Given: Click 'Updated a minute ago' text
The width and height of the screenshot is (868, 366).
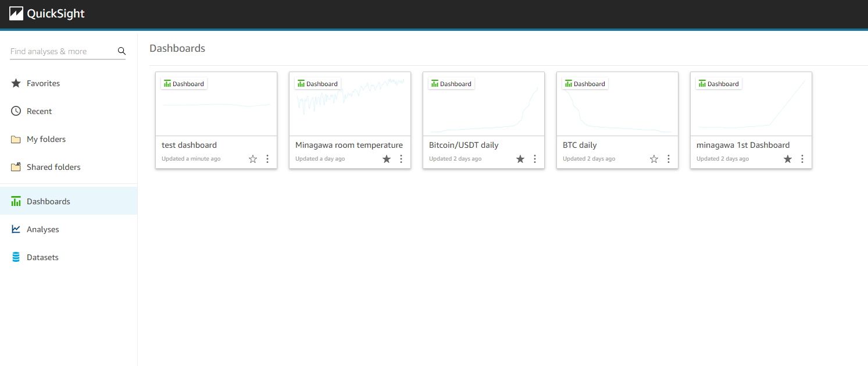Looking at the screenshot, I should [191, 159].
